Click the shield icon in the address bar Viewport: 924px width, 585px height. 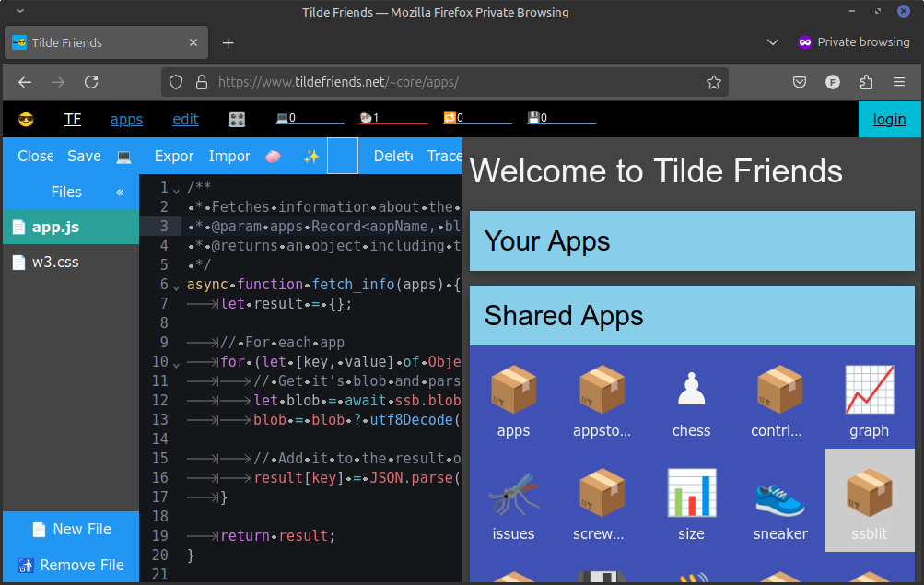pyautogui.click(x=175, y=82)
